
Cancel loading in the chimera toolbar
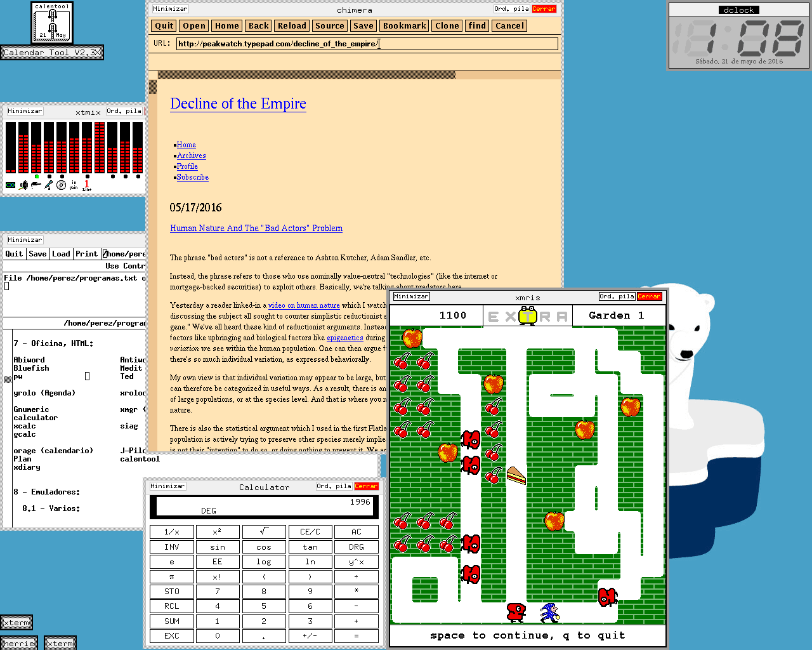pos(509,26)
